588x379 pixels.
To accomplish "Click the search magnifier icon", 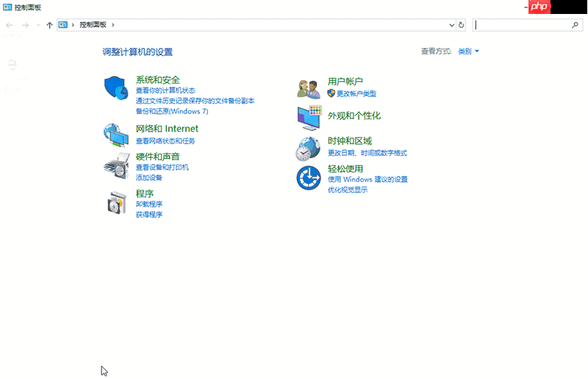I will click(x=575, y=25).
